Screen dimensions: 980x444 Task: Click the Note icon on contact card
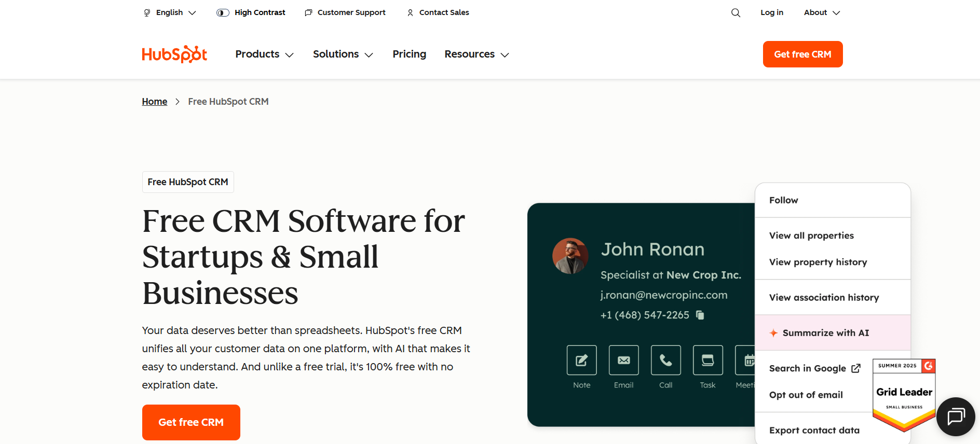(582, 360)
